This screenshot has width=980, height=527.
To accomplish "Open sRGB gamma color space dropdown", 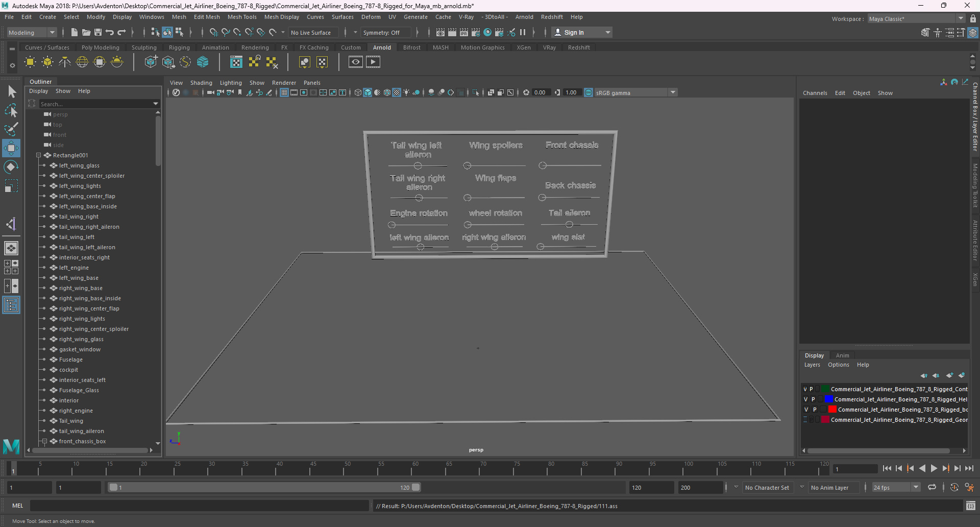I will (x=673, y=92).
